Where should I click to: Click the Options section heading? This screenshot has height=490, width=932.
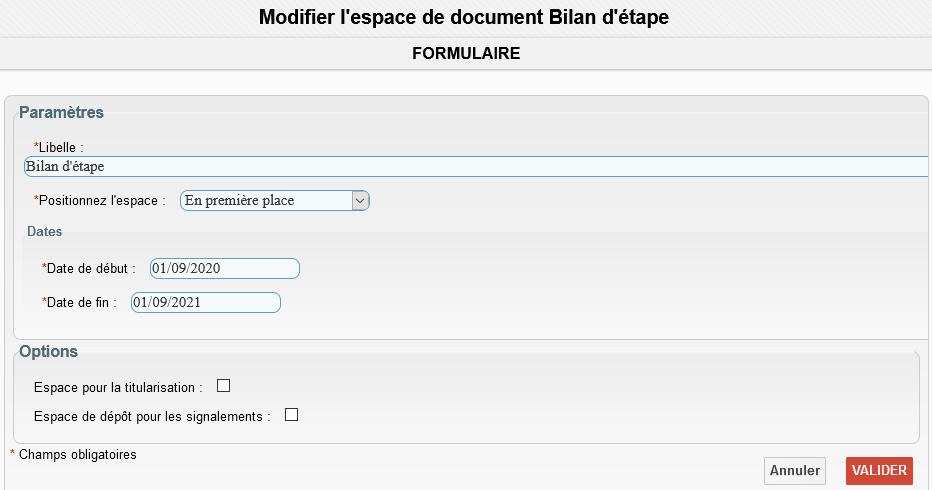(48, 351)
